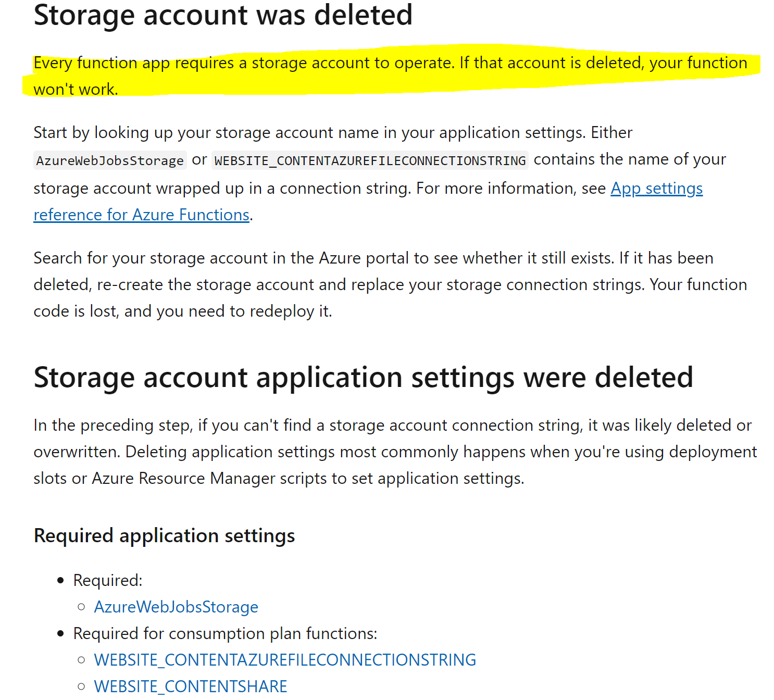Click the inline code AzureWebJobsStorage
Viewport: 774px width, 700px height.
coord(110,160)
